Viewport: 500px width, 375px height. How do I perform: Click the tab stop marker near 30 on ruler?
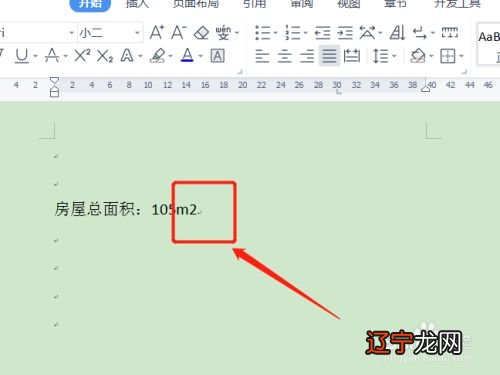(338, 92)
